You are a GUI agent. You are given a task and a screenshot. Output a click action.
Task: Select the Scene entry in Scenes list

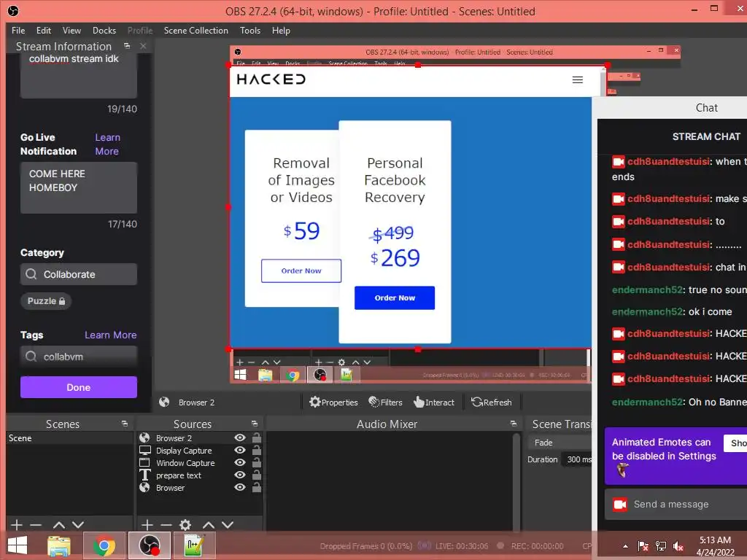(x=69, y=438)
